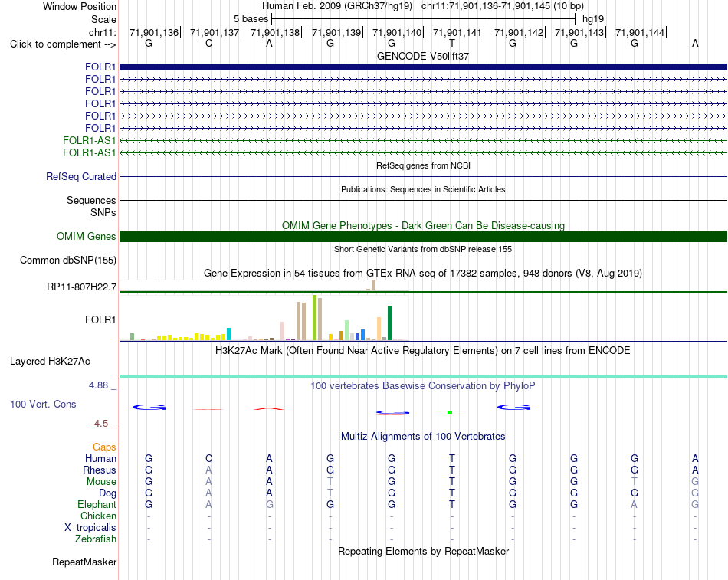The height and width of the screenshot is (580, 728).
Task: Click the cyan H3K27Ac signal line
Action: [x=423, y=376]
